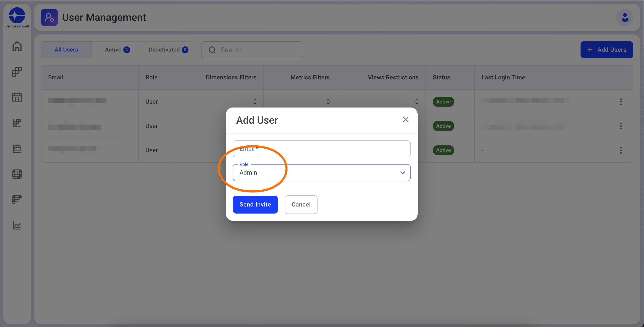Viewport: 644px width, 327px height.
Task: Select the Active users tab
Action: click(x=117, y=50)
